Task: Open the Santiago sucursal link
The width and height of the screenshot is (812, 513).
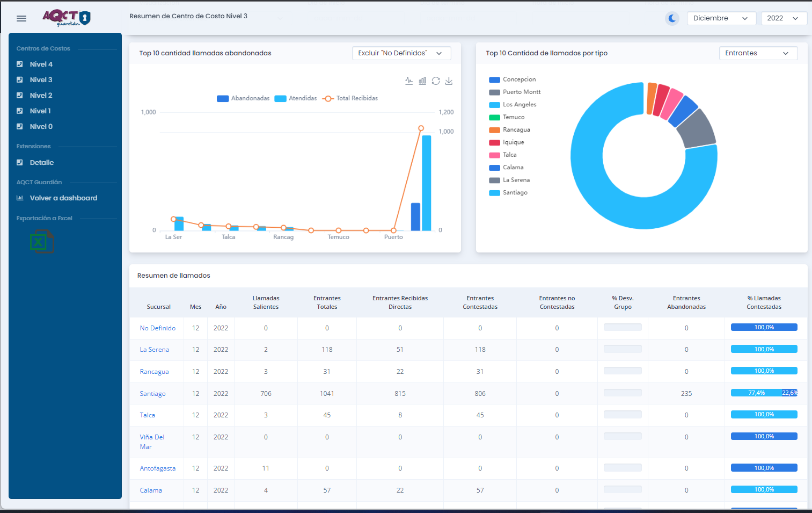Action: pos(152,394)
